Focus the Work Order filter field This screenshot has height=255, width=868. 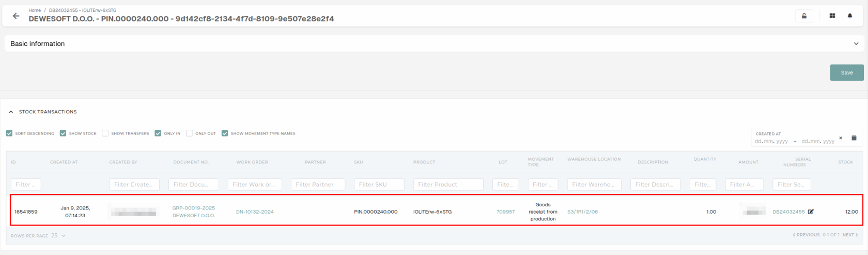255,184
